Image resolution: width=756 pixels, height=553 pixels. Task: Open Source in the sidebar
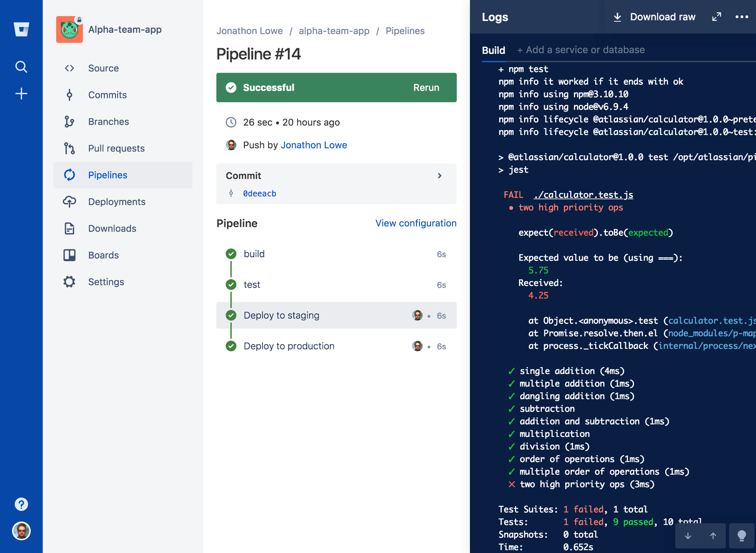pyautogui.click(x=123, y=68)
